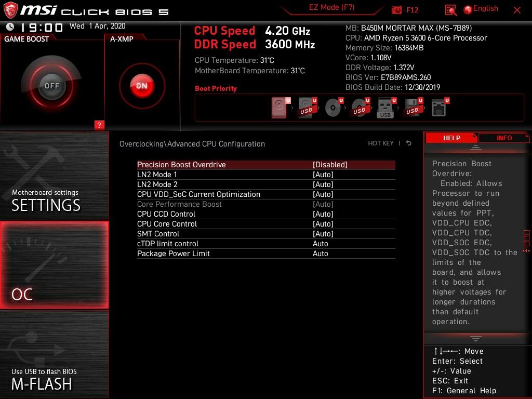Click the AMD Ryzen 5 3600 CPU line
Image resolution: width=532 pixels, height=399 pixels.
click(x=416, y=38)
